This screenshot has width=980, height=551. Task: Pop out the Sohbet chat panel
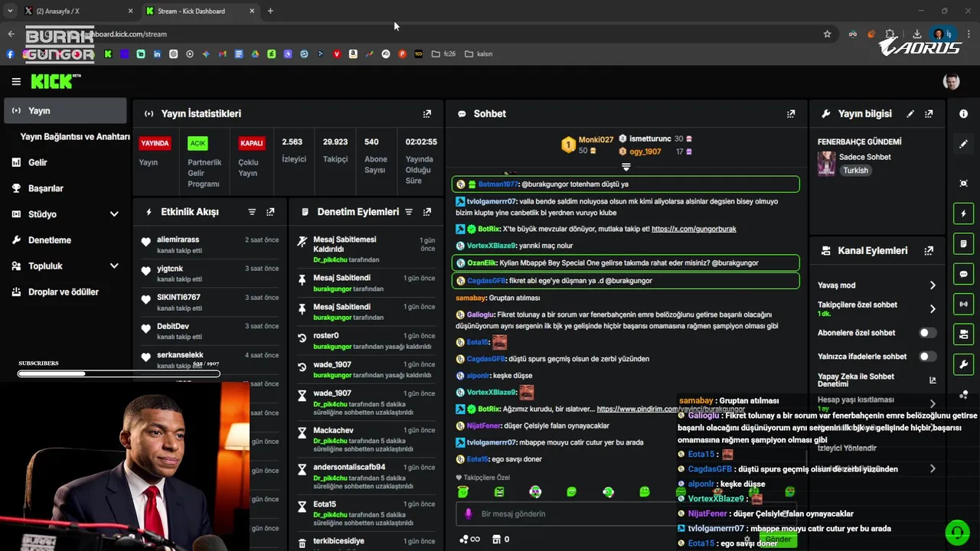[791, 113]
